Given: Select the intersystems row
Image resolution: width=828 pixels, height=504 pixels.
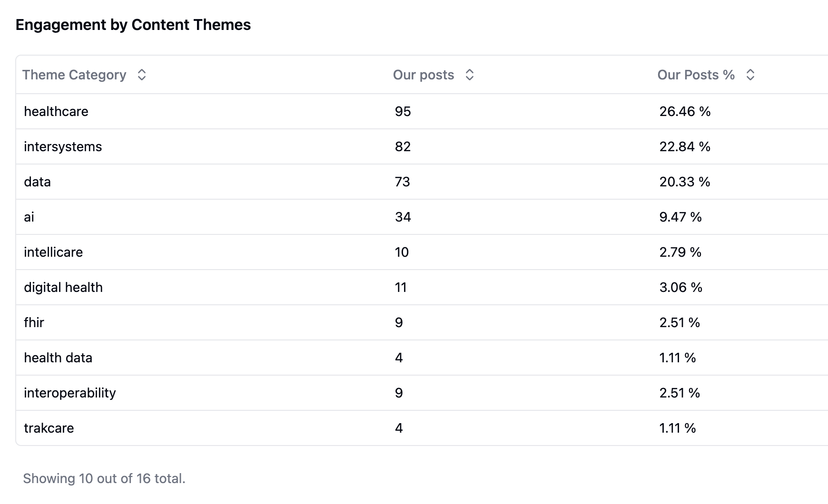Looking at the screenshot, I should [62, 146].
